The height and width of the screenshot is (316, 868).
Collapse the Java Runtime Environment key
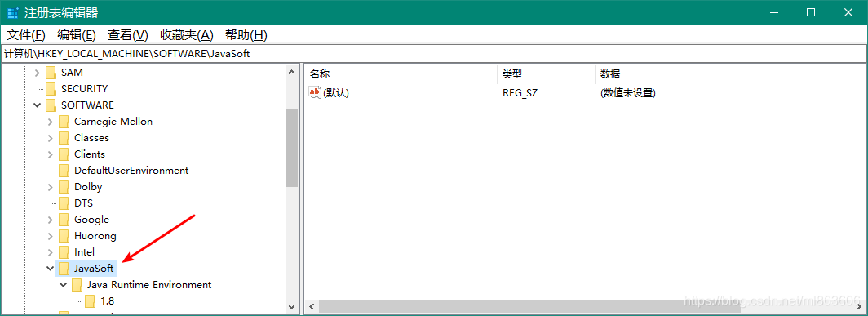[x=64, y=285]
